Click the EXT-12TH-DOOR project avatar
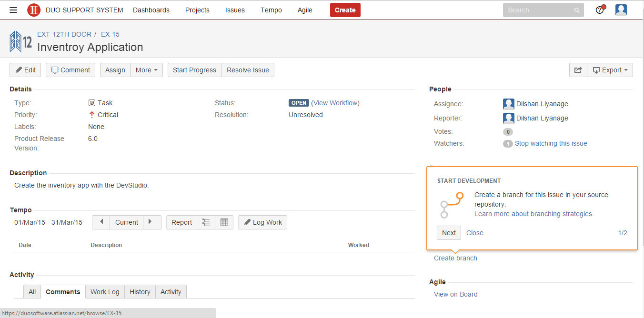644x318 pixels. (x=21, y=41)
